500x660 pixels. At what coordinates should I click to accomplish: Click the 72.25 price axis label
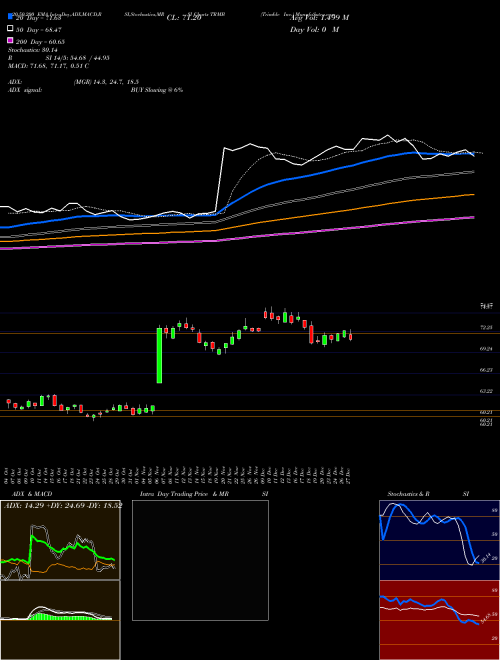pos(487,327)
